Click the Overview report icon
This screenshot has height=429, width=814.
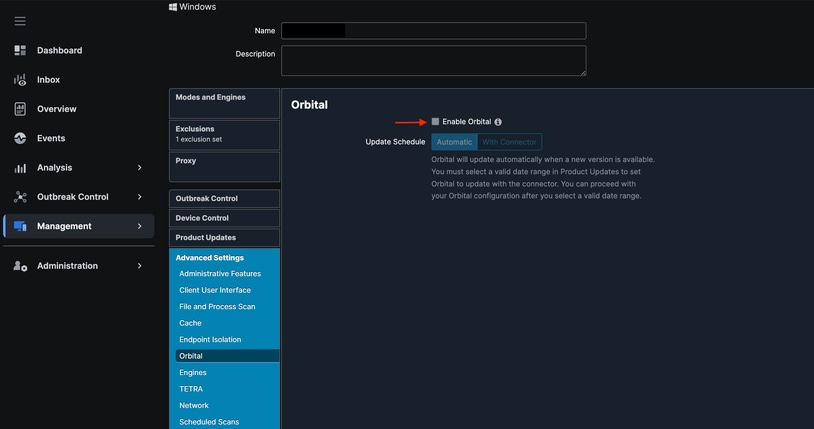tap(20, 109)
